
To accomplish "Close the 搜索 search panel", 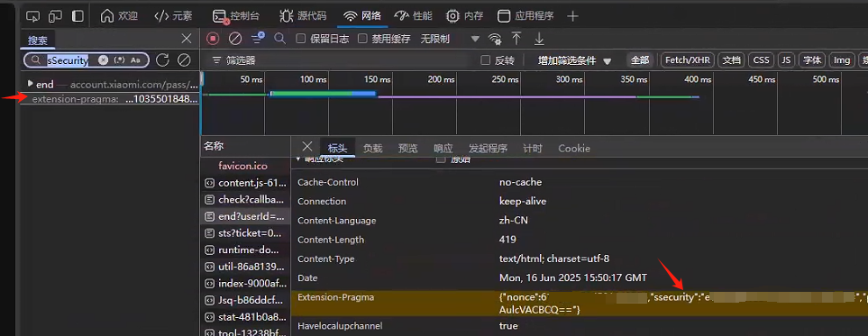I will point(187,39).
